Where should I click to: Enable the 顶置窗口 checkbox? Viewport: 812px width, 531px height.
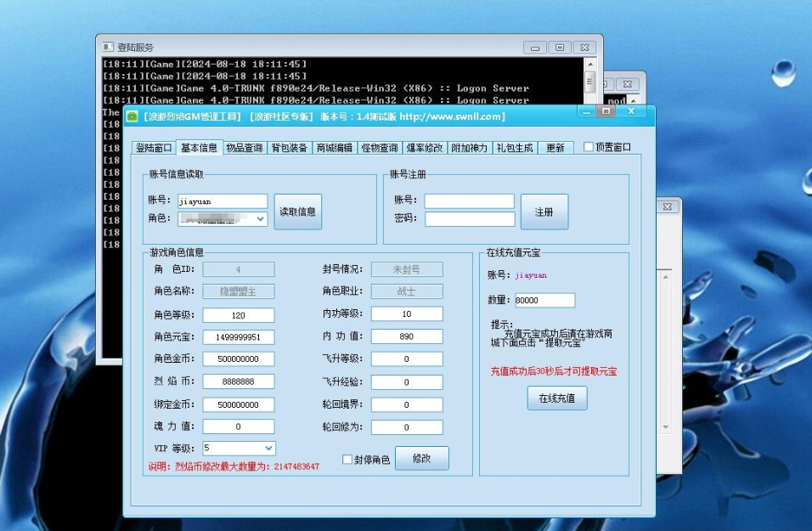coord(589,147)
